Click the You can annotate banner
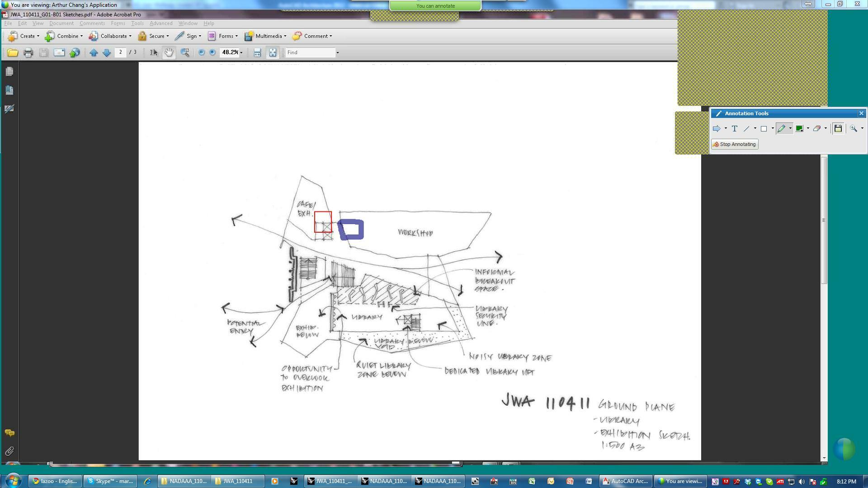Viewport: 868px width, 488px height. coord(435,6)
